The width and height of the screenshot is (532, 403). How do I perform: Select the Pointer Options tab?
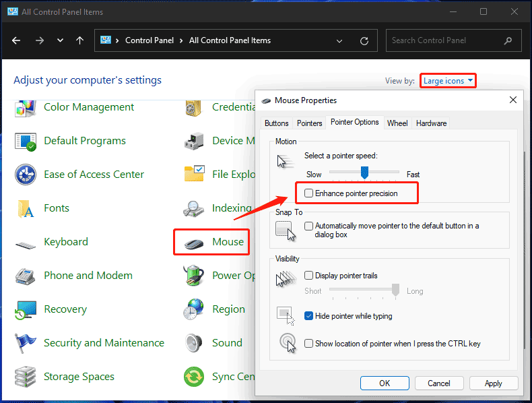pos(354,122)
